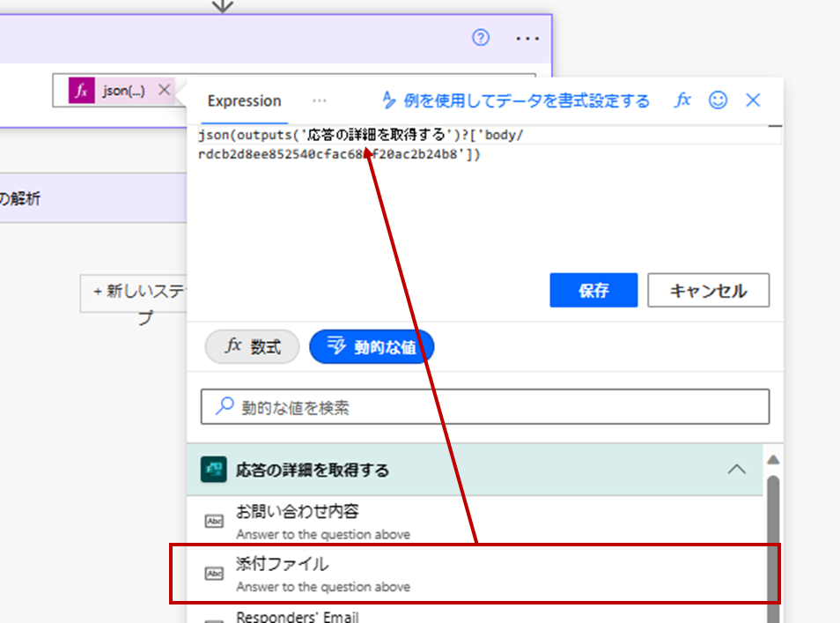Close the expression editor panel
The width and height of the screenshot is (840, 623).
(x=753, y=100)
